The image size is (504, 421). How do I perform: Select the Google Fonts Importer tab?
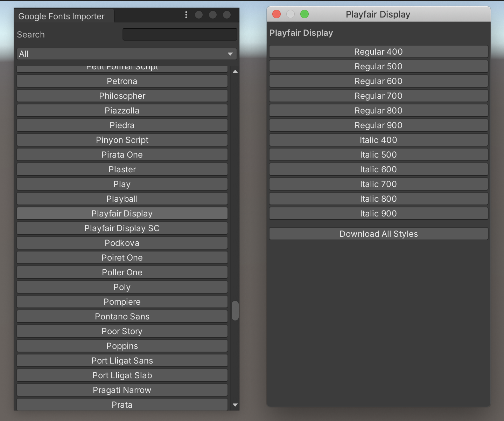click(x=64, y=16)
